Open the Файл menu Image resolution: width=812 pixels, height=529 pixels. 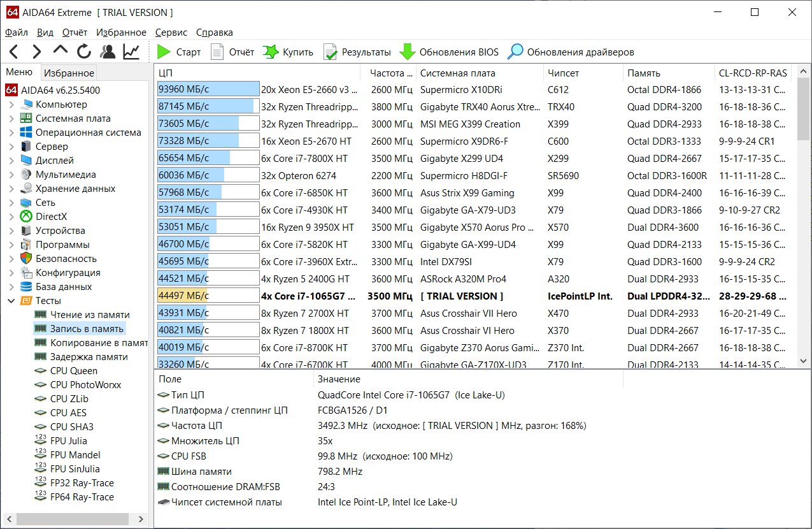(x=16, y=32)
